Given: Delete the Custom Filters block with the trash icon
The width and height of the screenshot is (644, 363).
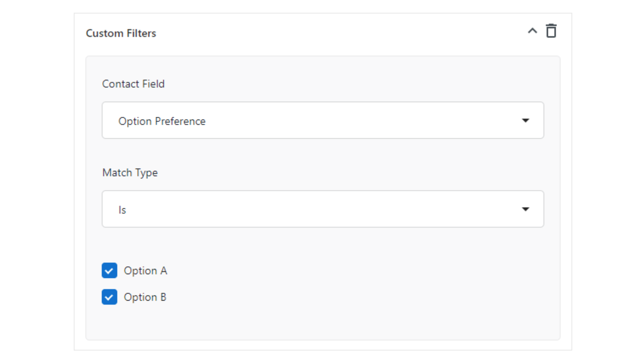Looking at the screenshot, I should coord(551,31).
